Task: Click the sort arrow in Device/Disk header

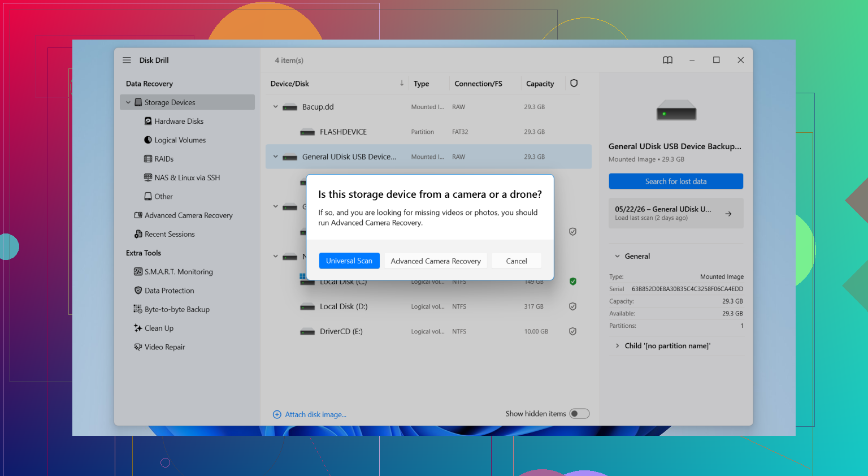Action: (x=402, y=83)
